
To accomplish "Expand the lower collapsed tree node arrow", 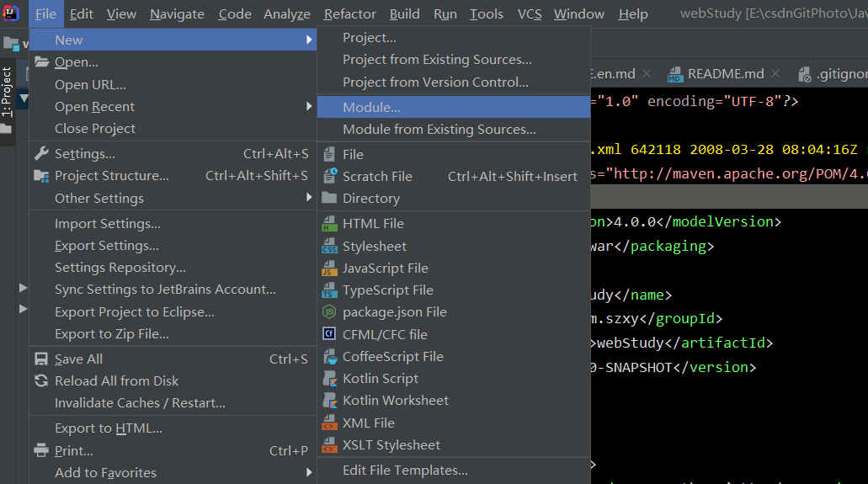I will (23, 308).
